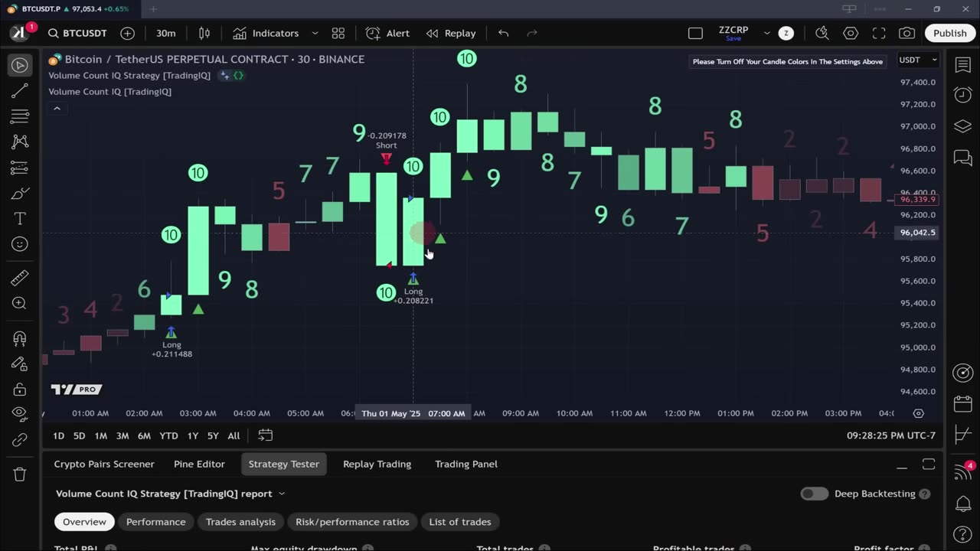Set chart range to All
This screenshot has width=980, height=551.
pos(234,435)
